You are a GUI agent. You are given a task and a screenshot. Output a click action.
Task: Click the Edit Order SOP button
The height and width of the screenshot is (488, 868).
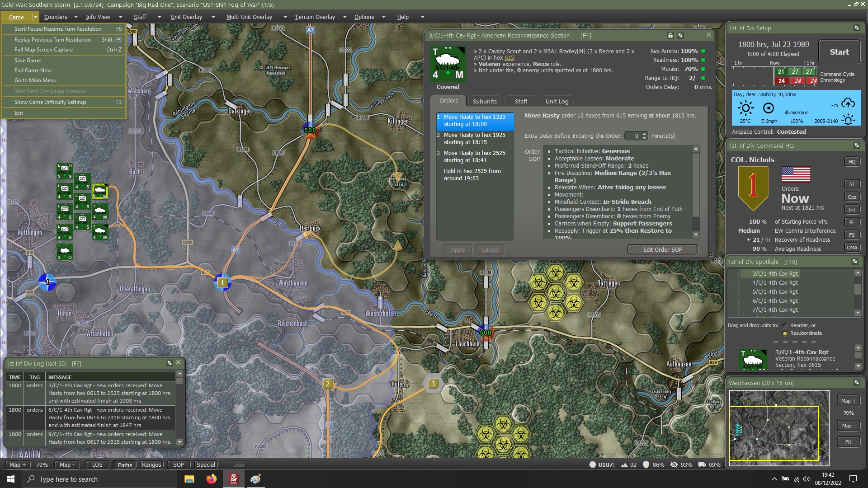(662, 250)
